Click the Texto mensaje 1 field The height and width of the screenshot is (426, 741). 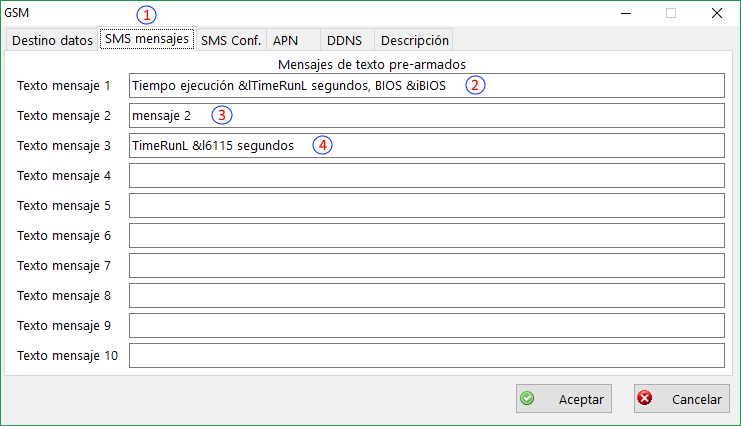426,86
